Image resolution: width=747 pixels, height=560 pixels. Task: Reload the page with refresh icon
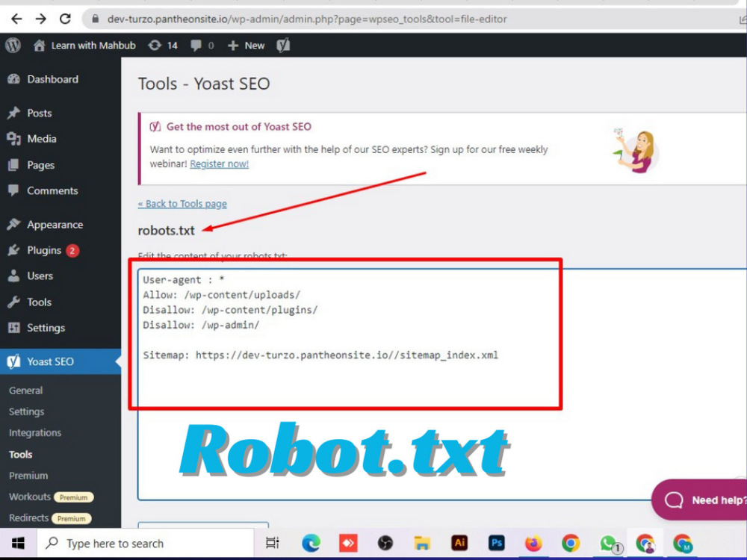pos(65,19)
